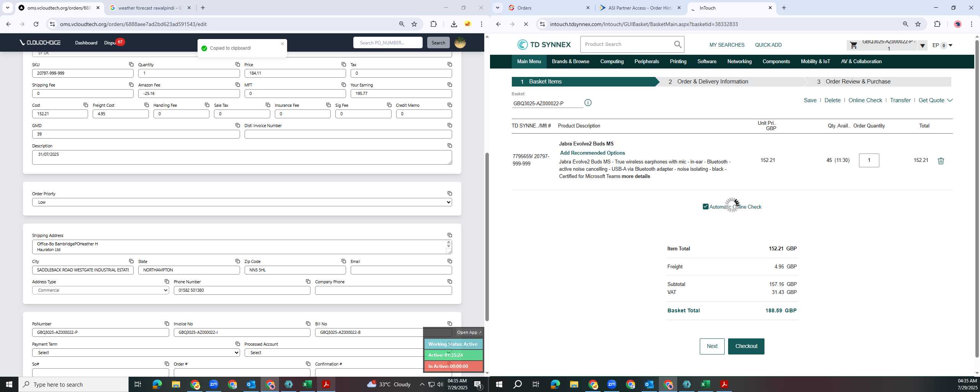980x392 pixels.
Task: Copy the Tax field value
Action: pos(449,64)
